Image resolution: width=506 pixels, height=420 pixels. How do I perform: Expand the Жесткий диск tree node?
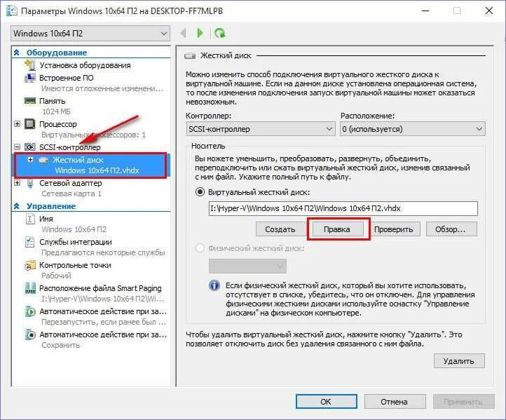[31, 160]
